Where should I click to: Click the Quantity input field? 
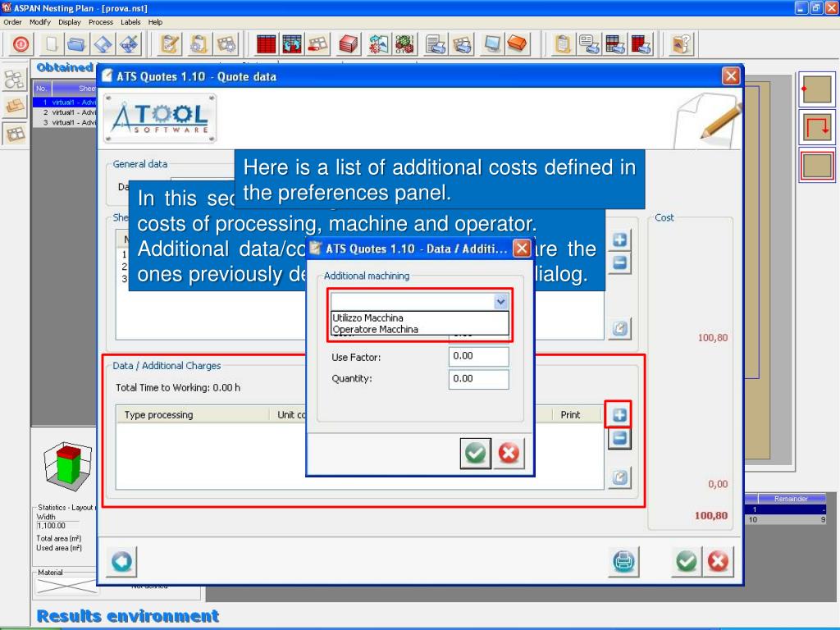coord(479,379)
